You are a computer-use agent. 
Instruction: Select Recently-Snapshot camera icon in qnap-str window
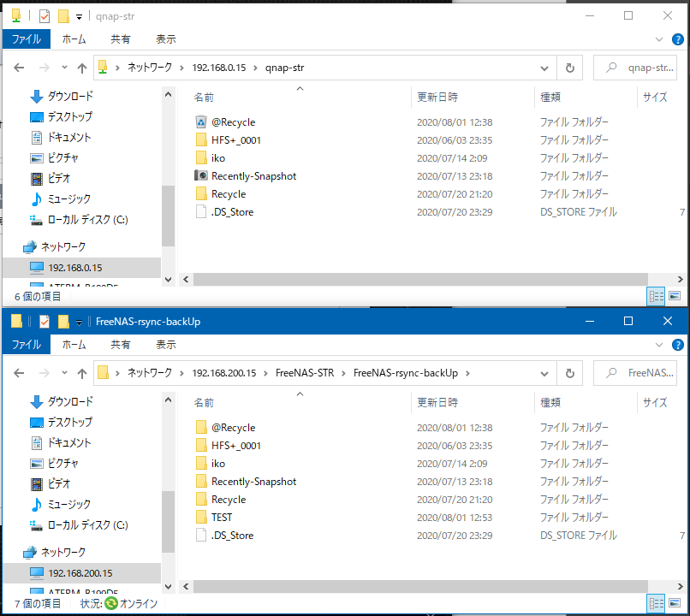tap(200, 175)
